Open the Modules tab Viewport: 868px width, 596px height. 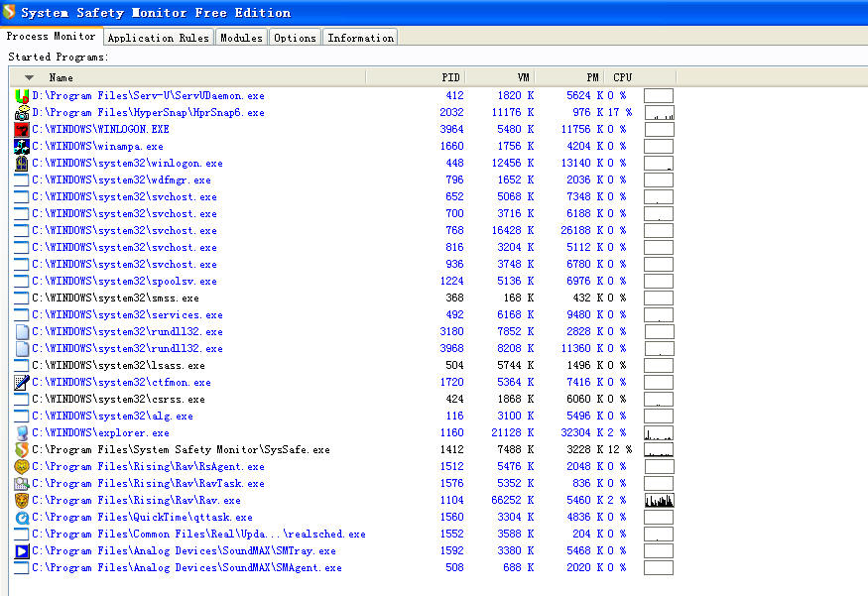point(241,38)
